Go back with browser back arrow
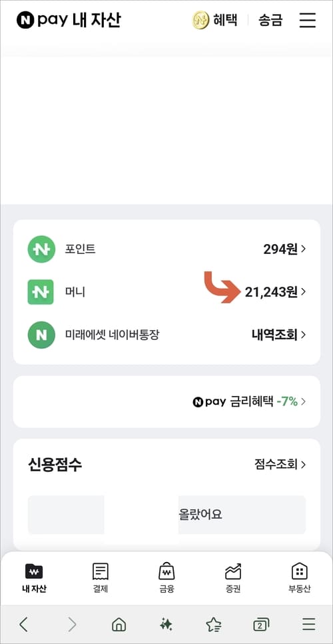Screen dimensions: 333x644 coord(24,624)
